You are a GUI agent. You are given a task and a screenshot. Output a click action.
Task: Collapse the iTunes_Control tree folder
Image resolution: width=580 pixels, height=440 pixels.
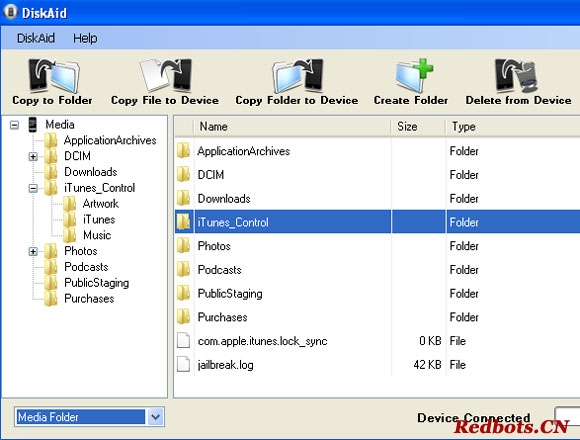click(x=33, y=188)
